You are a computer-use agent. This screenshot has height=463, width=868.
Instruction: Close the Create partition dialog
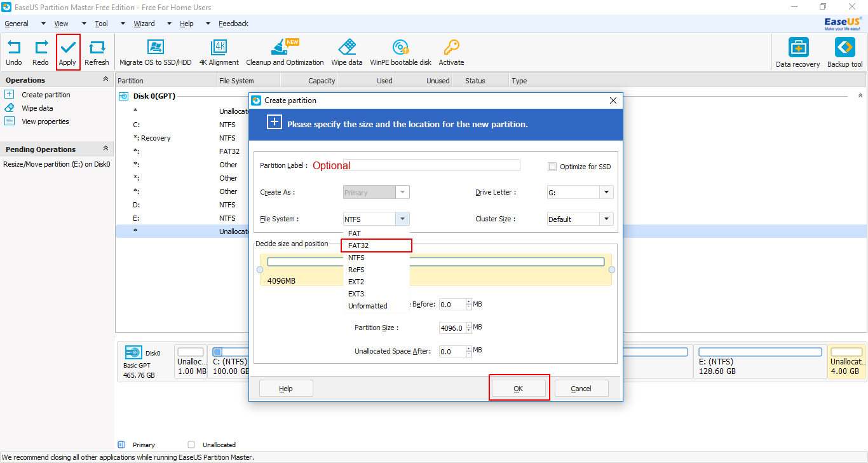tap(613, 100)
